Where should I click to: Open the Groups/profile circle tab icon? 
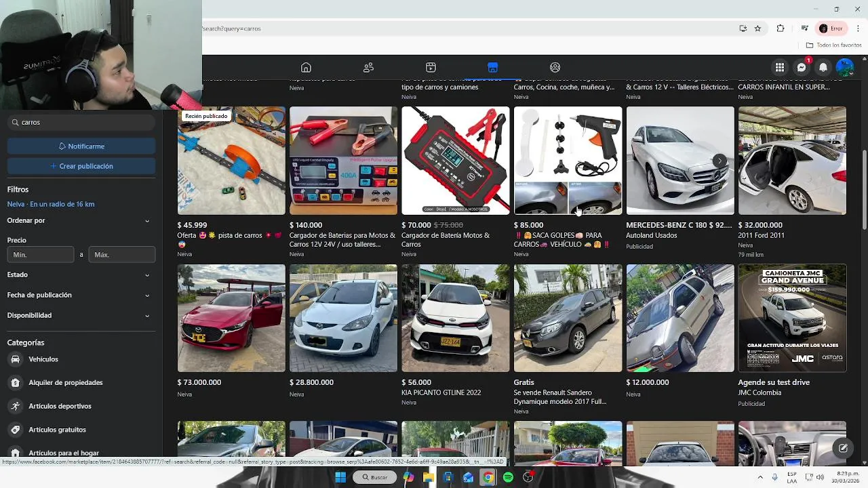555,67
